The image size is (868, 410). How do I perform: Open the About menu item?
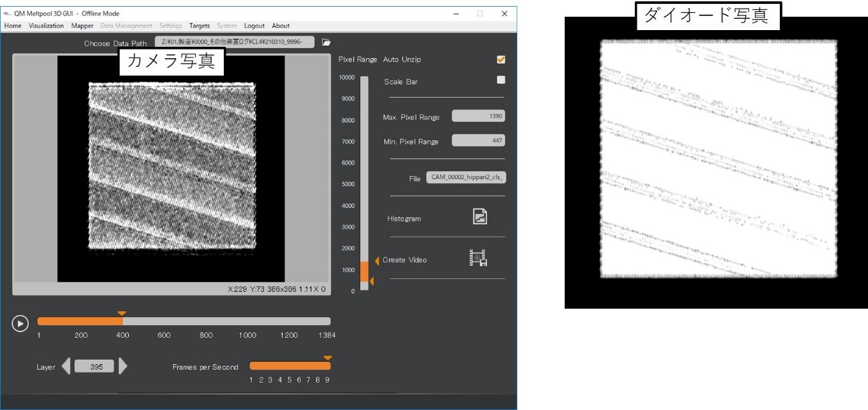(x=281, y=26)
